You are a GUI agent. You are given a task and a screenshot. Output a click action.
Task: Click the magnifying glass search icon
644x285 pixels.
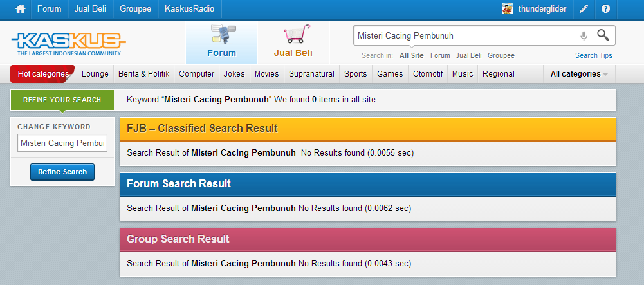pyautogui.click(x=603, y=35)
